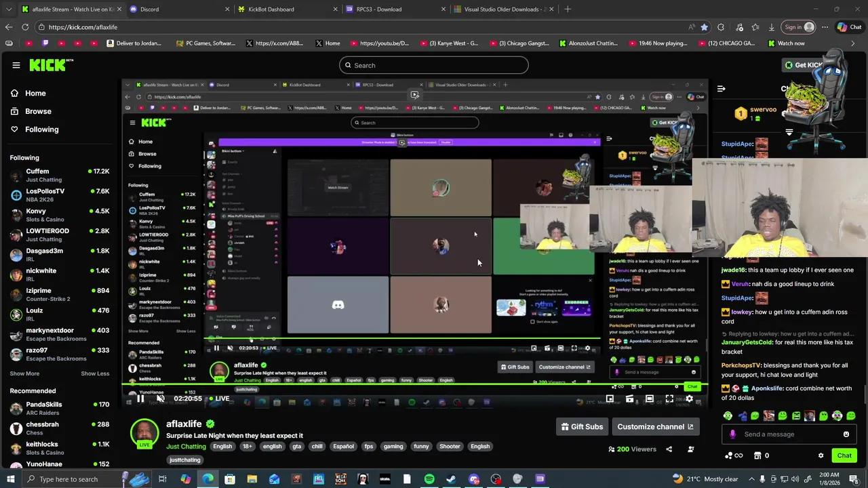The image size is (868, 488).
Task: Open the chat shop icon
Action: point(758,455)
